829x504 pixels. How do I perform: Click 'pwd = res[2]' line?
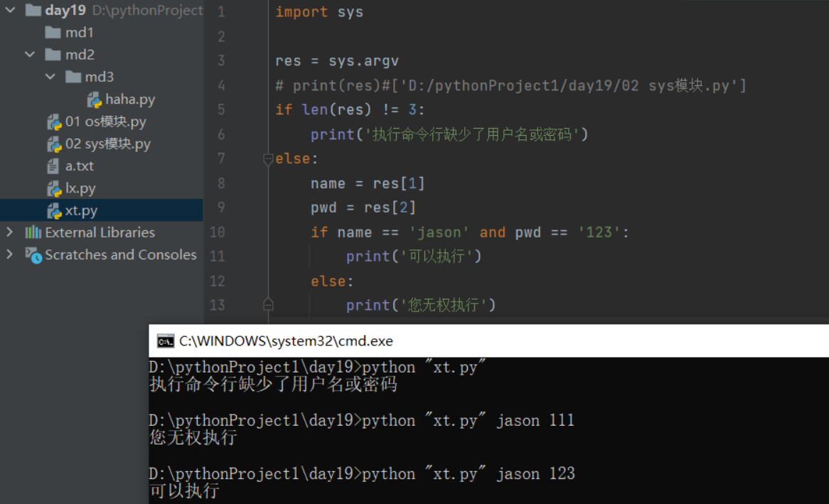363,208
